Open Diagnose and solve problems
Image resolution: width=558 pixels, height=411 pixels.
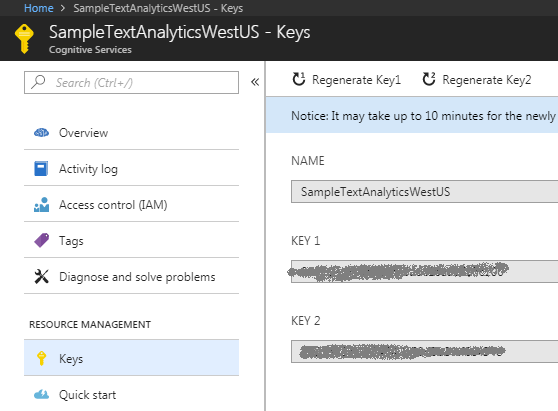[x=131, y=276]
